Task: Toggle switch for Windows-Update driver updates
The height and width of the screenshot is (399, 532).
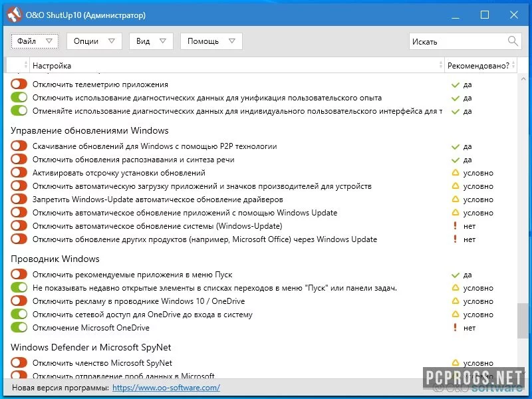Action: (19, 199)
